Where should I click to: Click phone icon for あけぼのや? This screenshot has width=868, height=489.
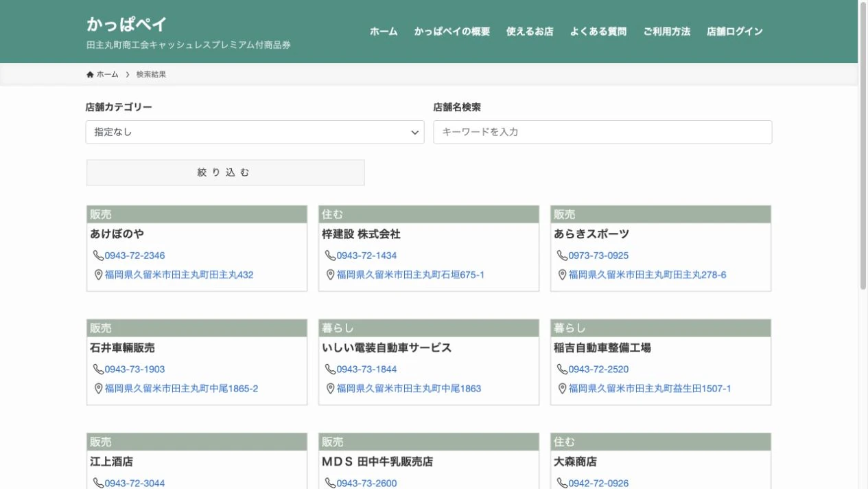(98, 255)
